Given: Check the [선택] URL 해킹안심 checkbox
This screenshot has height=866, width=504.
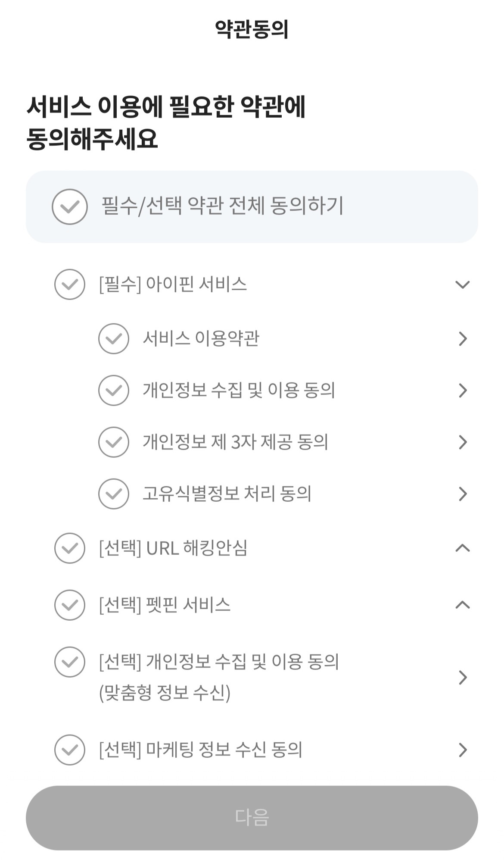Looking at the screenshot, I should click(x=70, y=548).
